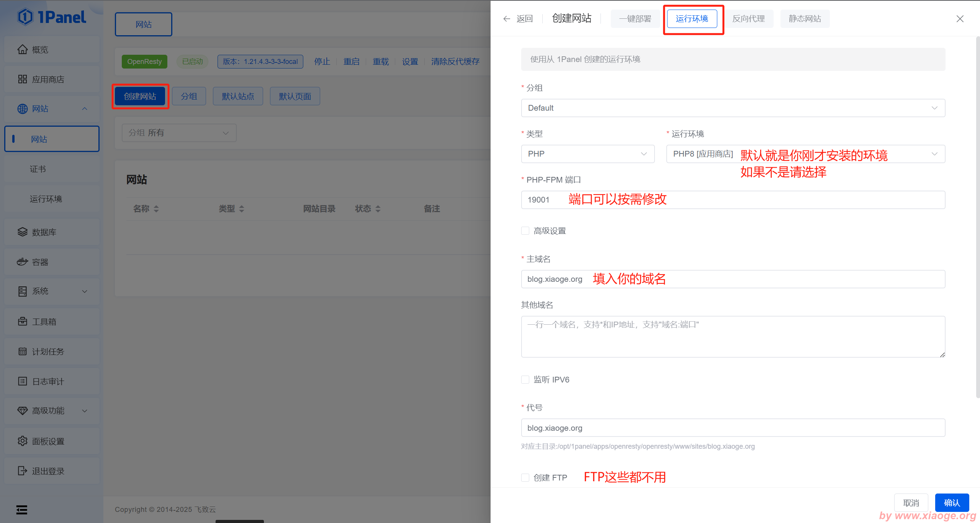Screen dimensions: 980x523
Task: Click the 确认 button
Action: click(x=952, y=503)
